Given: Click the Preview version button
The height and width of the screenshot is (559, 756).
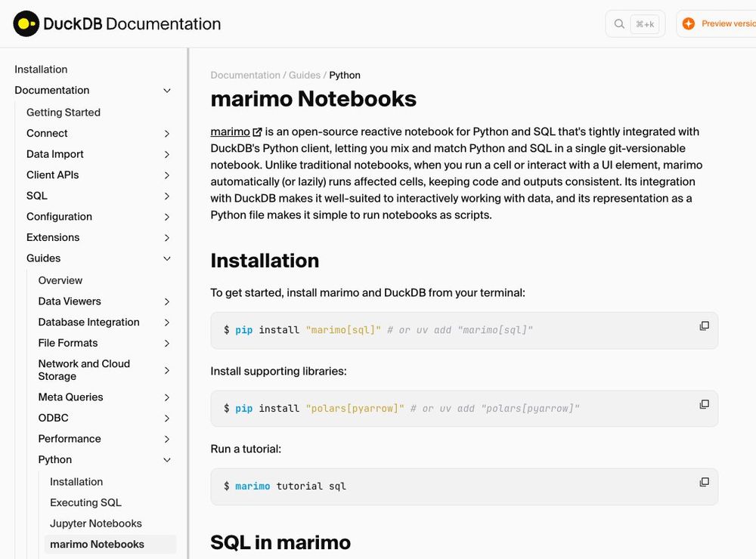Looking at the screenshot, I should pyautogui.click(x=717, y=23).
